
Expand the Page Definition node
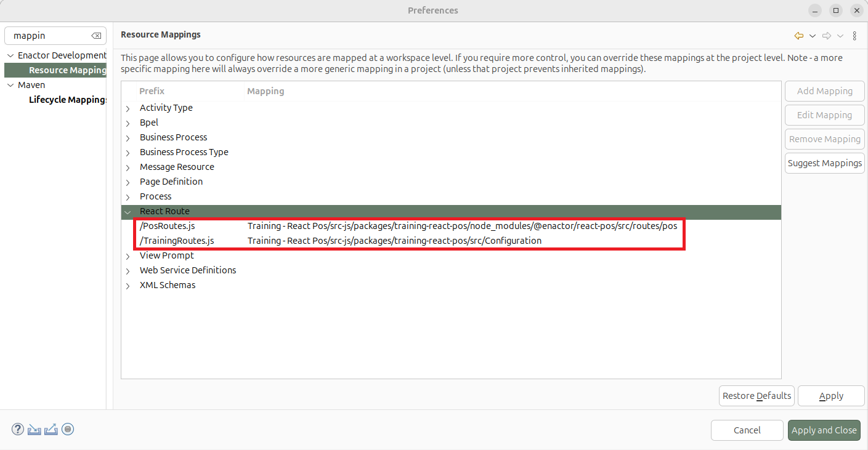click(x=128, y=182)
